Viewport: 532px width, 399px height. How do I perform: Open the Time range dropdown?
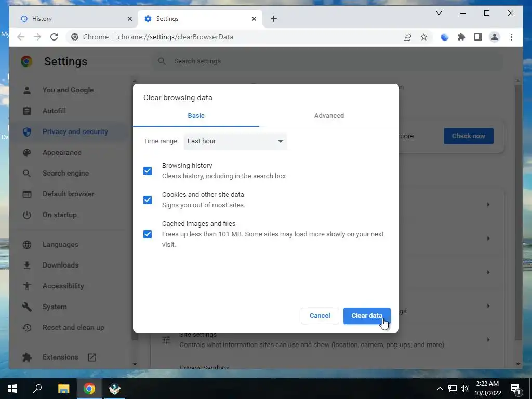[235, 141]
